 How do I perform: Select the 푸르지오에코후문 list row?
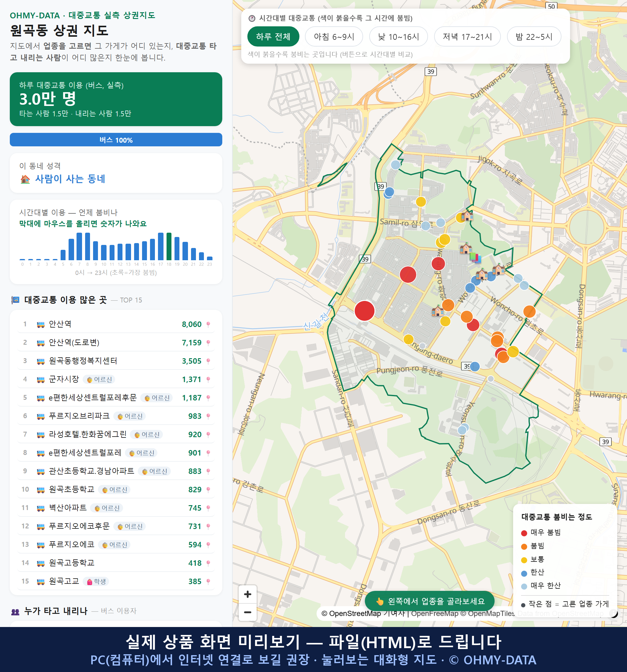click(x=116, y=526)
